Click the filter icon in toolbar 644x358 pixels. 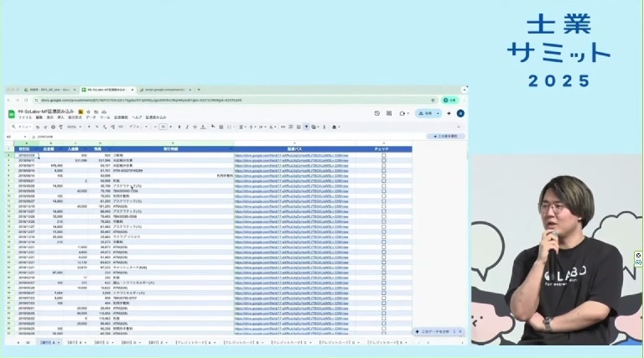[306, 127]
